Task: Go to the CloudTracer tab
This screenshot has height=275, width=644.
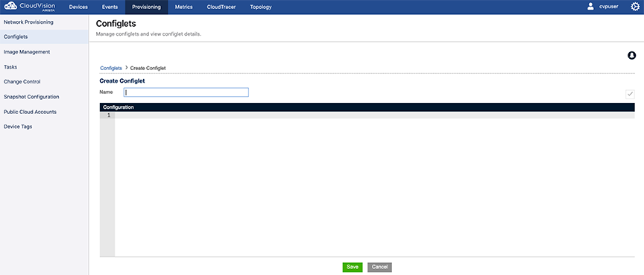Action: 221,7
